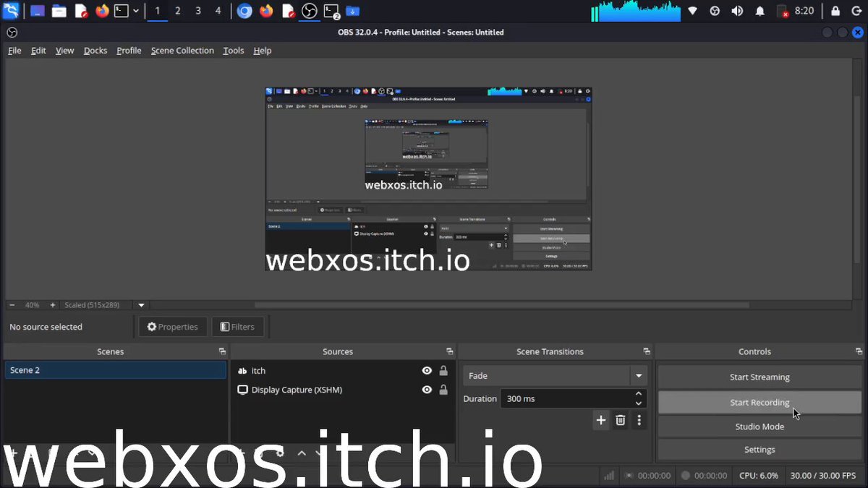Screen dimensions: 868x488
Task: Click the network status tray icon
Action: [693, 11]
